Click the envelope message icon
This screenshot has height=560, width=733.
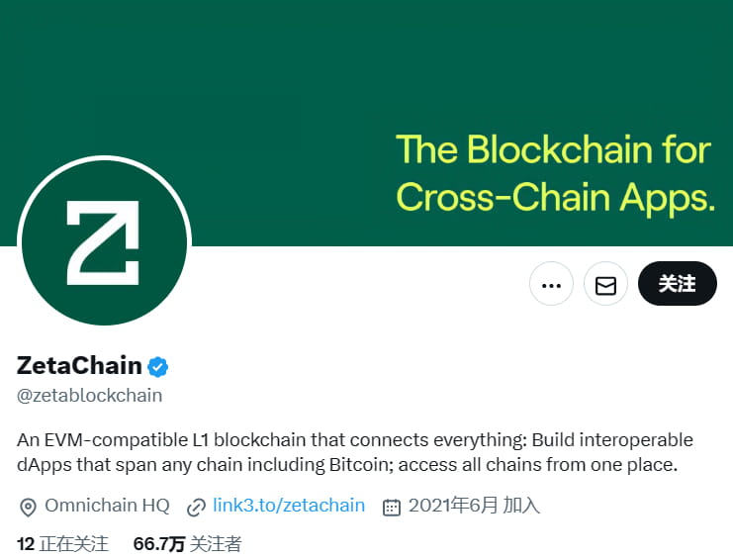click(x=606, y=285)
